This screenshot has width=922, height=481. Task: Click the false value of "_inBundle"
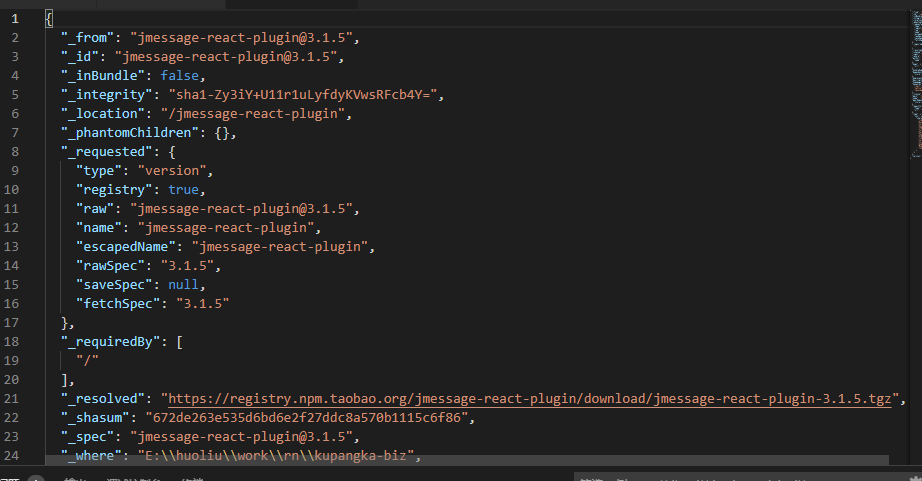(x=179, y=76)
